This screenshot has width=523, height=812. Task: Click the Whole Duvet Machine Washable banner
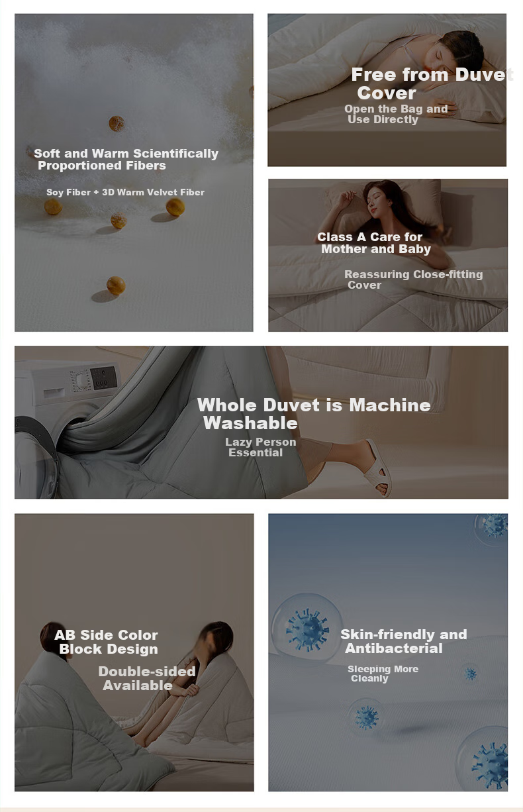pos(261,422)
